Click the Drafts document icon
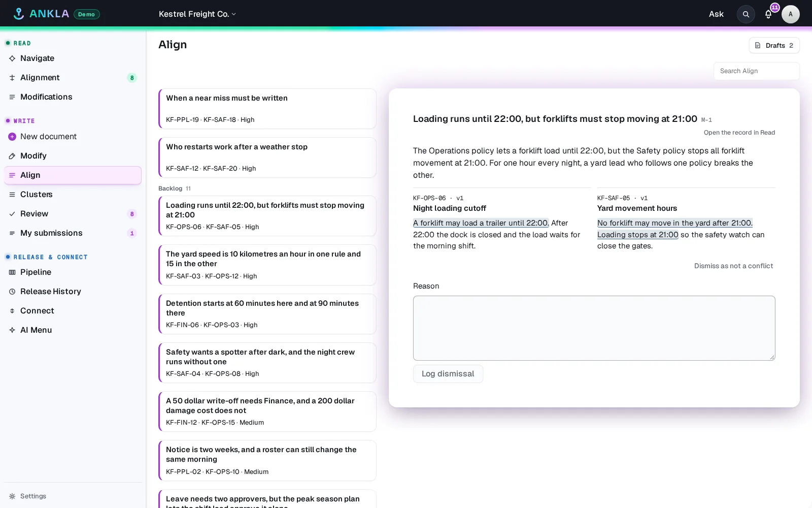Screen dimensions: 812x508 pos(758,45)
